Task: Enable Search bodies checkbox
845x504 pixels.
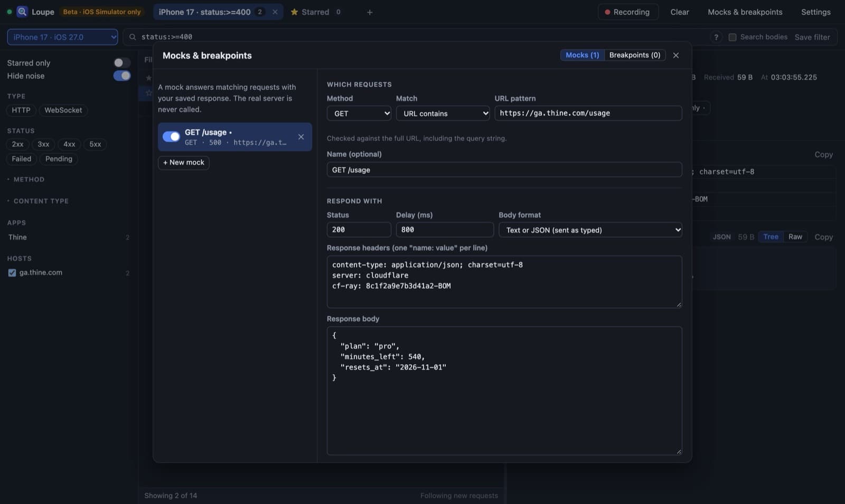Action: tap(733, 37)
